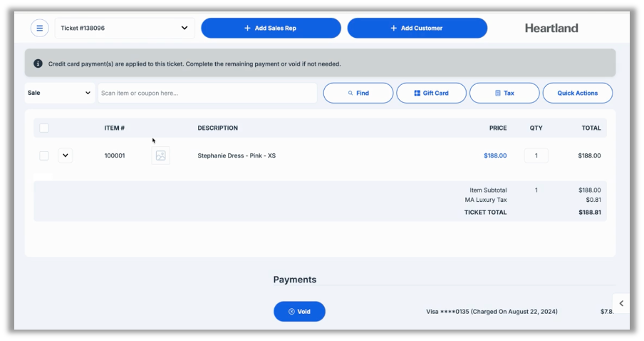This screenshot has height=341, width=644.
Task: Click the info icon in notification banner
Action: [38, 63]
